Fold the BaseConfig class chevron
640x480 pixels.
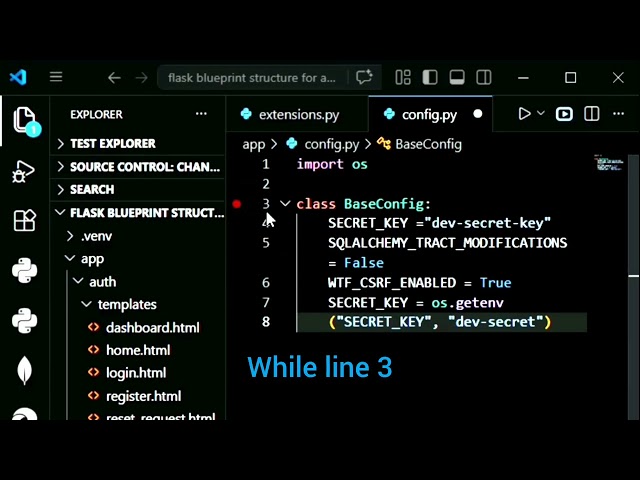(x=285, y=203)
